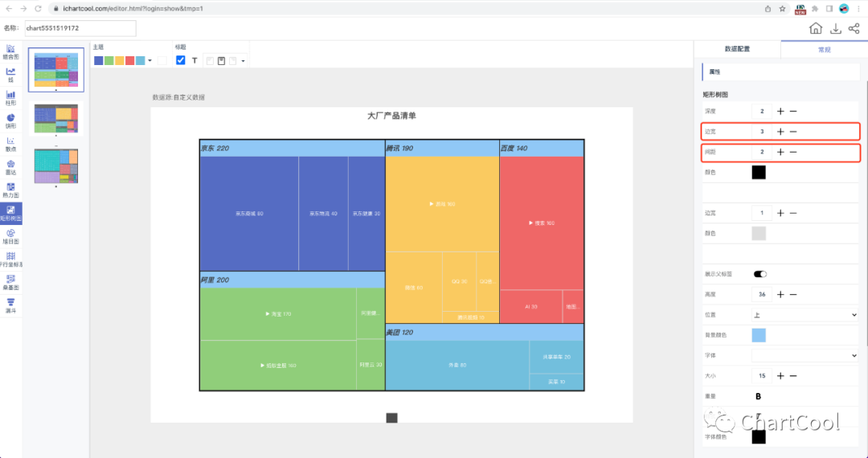Decrease 深度 depth with minus

(793, 111)
